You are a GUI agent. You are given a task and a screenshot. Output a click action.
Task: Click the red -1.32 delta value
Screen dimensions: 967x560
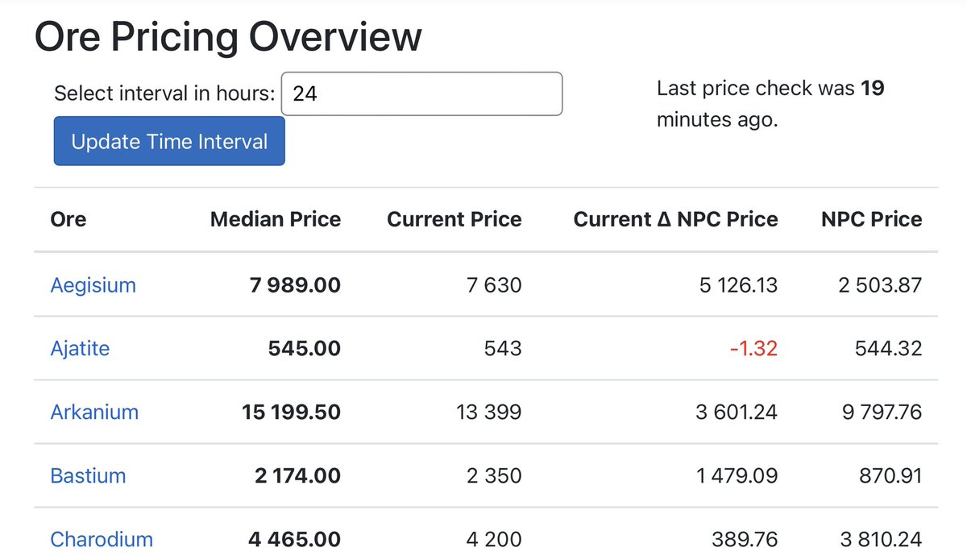coord(755,348)
